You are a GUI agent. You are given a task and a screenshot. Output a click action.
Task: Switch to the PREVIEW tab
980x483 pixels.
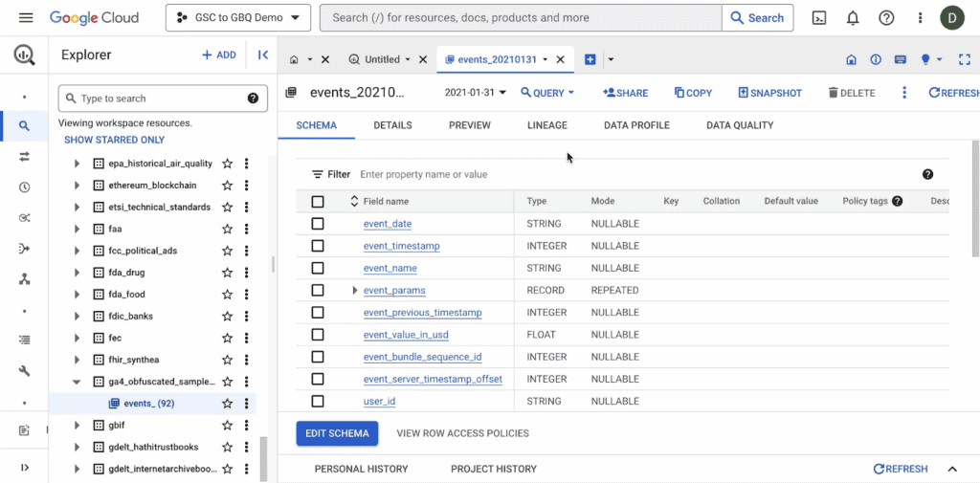pos(469,125)
